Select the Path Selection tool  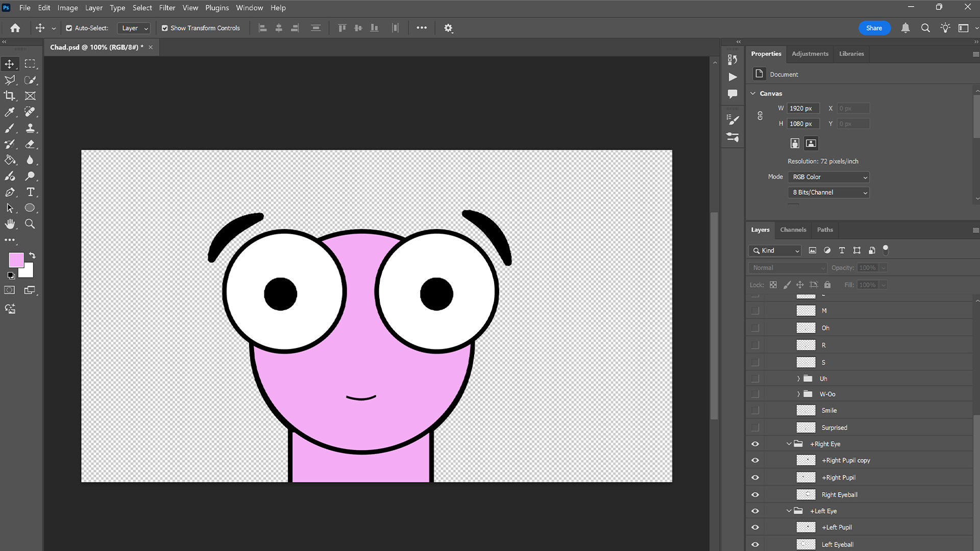pos(10,208)
